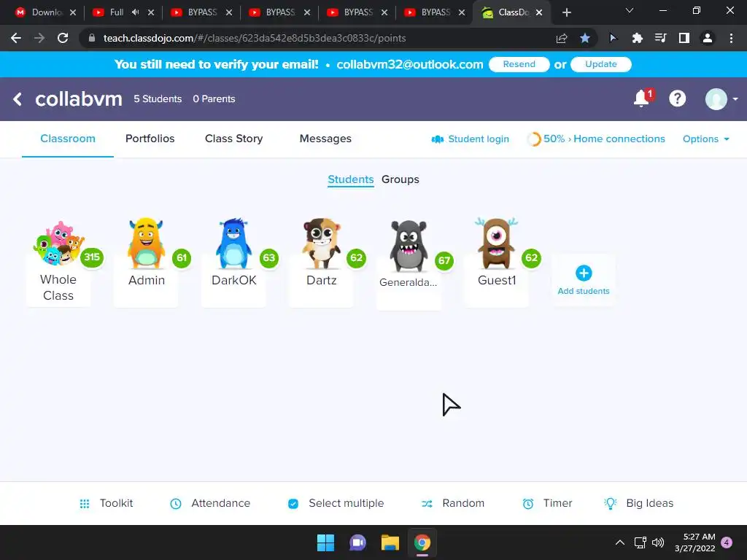The width and height of the screenshot is (747, 560).
Task: Open the Timer alarm clock icon
Action: (x=528, y=503)
